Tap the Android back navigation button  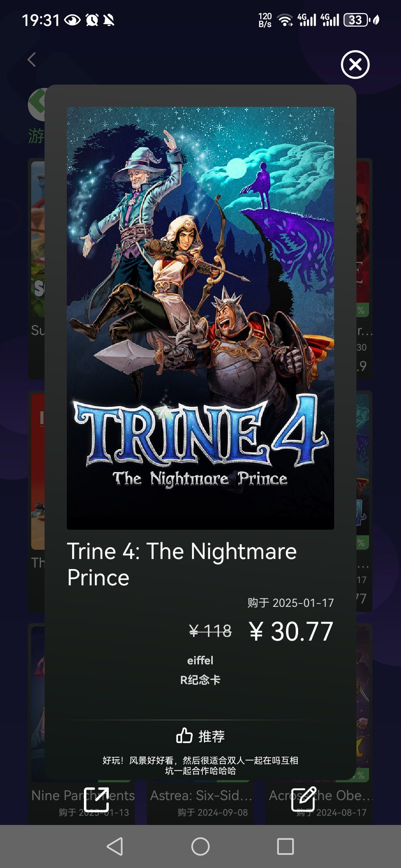115,846
